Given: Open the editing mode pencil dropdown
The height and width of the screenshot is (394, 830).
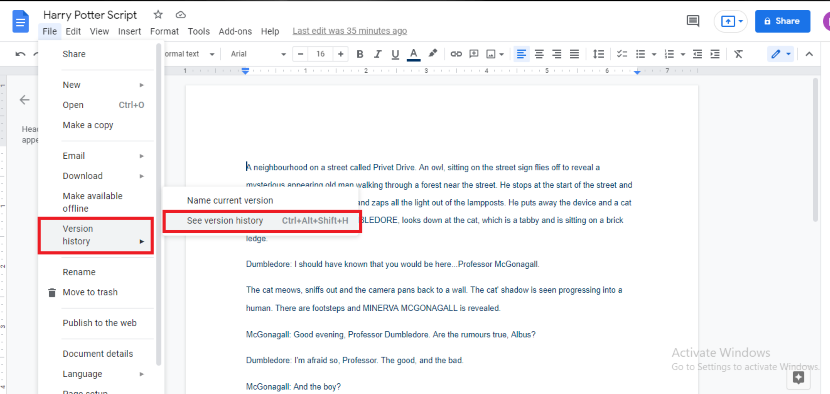Looking at the screenshot, I should click(x=780, y=54).
